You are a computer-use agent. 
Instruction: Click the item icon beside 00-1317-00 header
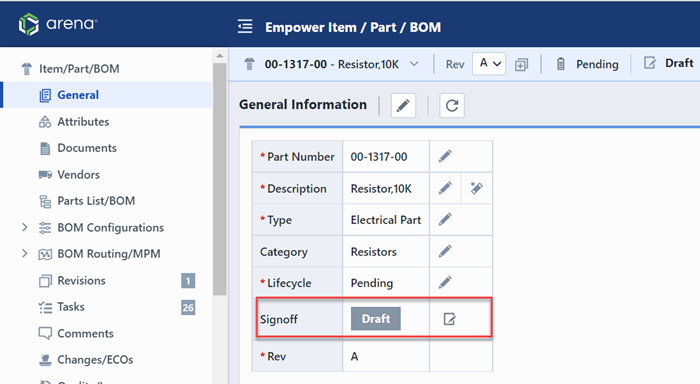click(x=249, y=64)
